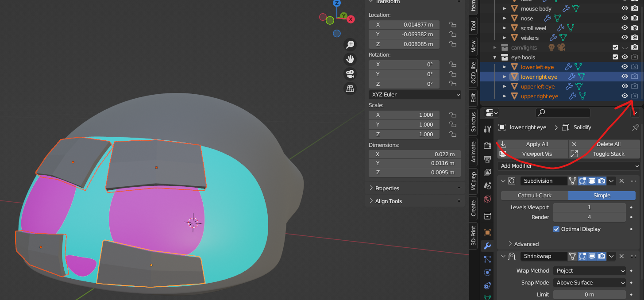The image size is (644, 300).
Task: Click the Viewport Vis button
Action: pos(533,154)
